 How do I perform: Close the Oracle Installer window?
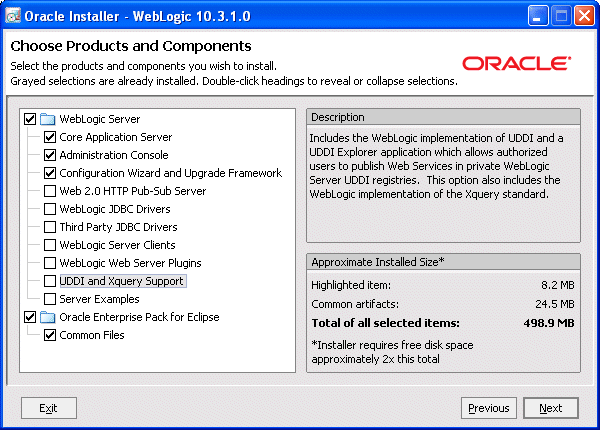(x=584, y=16)
